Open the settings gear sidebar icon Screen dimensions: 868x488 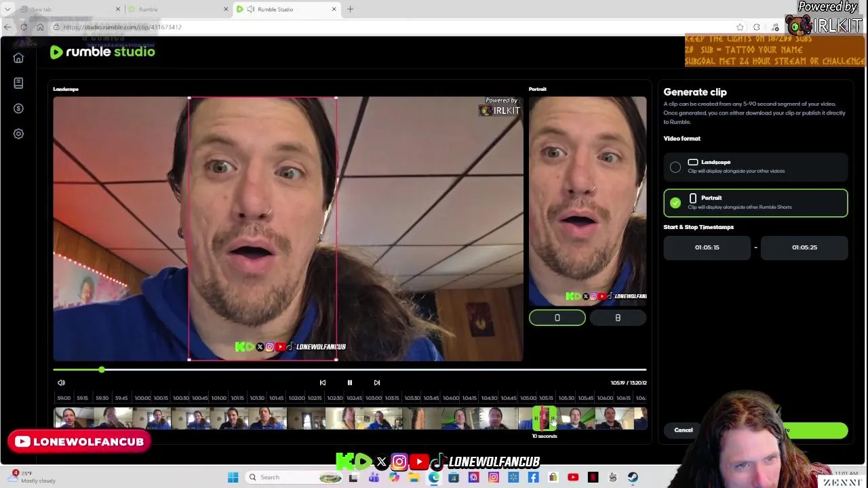coord(18,134)
